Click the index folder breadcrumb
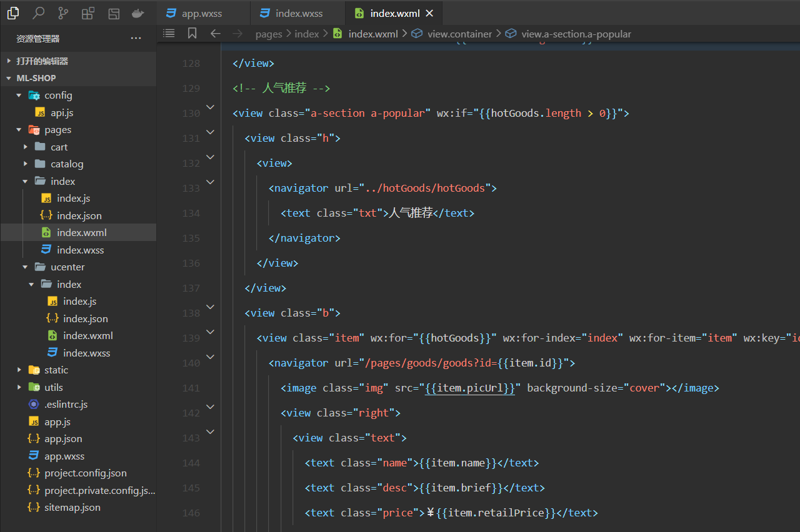This screenshot has height=532, width=800. pos(307,34)
